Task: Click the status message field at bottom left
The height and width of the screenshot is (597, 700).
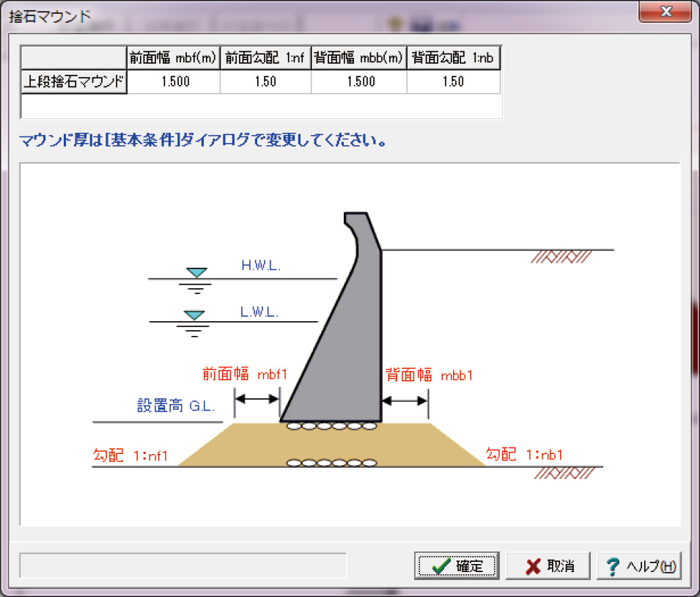Action: pyautogui.click(x=183, y=565)
